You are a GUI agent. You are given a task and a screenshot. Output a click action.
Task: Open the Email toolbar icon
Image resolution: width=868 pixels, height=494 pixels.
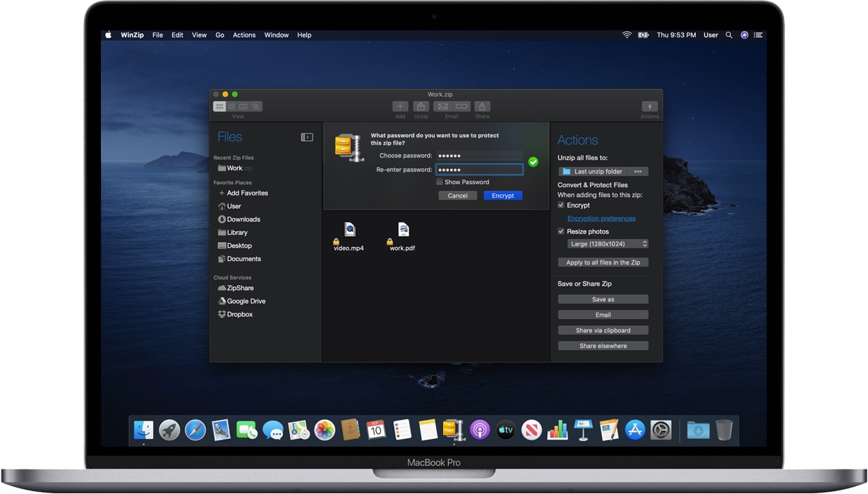click(443, 107)
